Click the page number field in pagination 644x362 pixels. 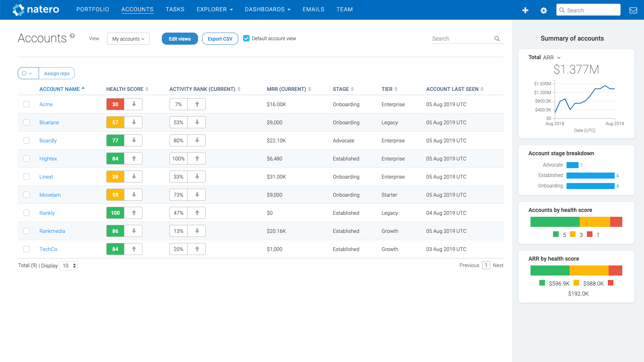(486, 265)
